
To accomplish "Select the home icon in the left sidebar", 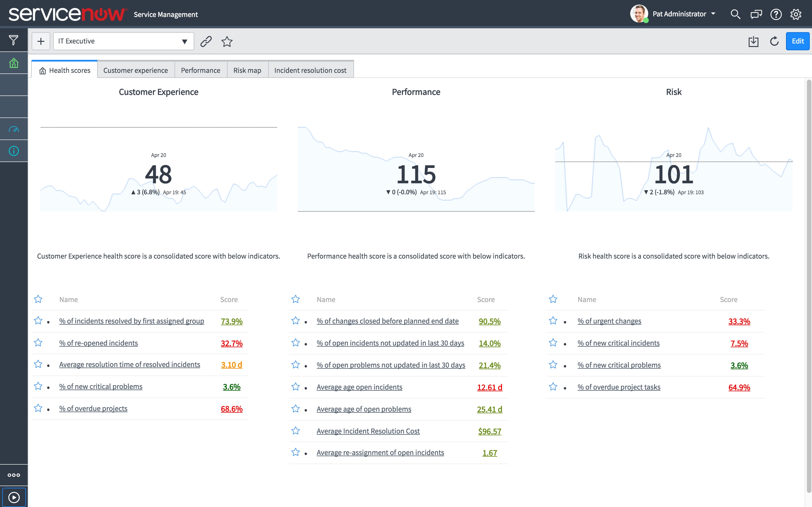I will [13, 63].
